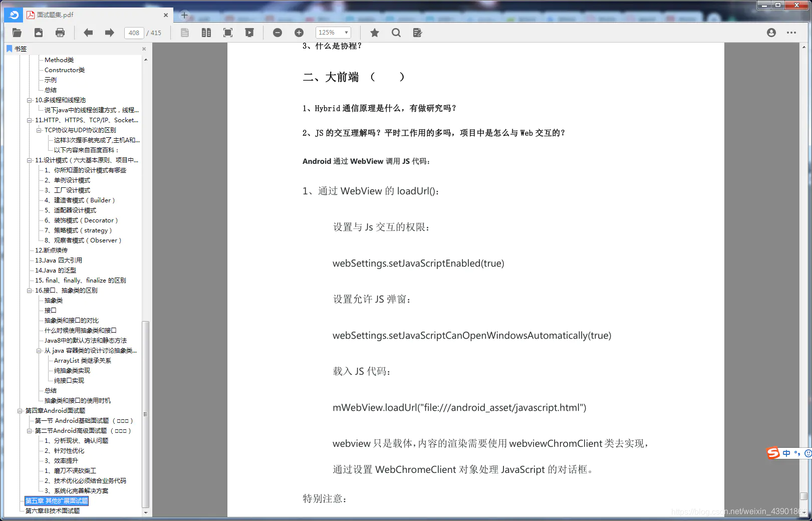The width and height of the screenshot is (812, 521).
Task: Open the user account icon
Action: tap(771, 33)
